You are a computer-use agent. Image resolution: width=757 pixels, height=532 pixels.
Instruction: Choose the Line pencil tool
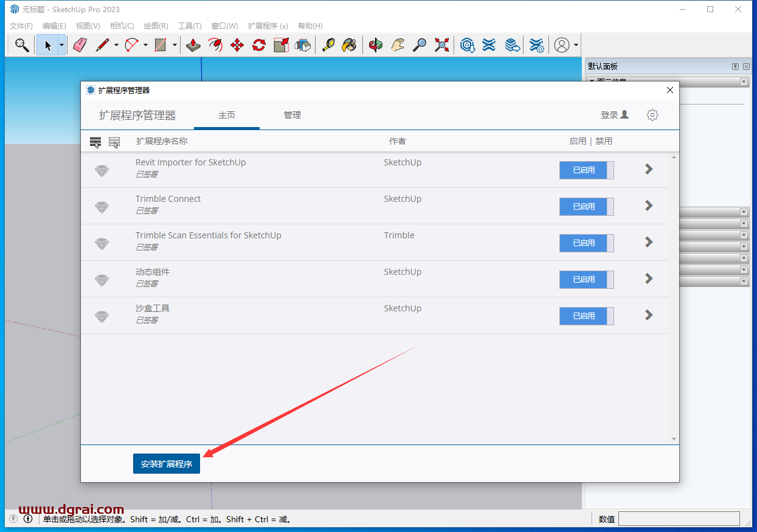[x=102, y=45]
